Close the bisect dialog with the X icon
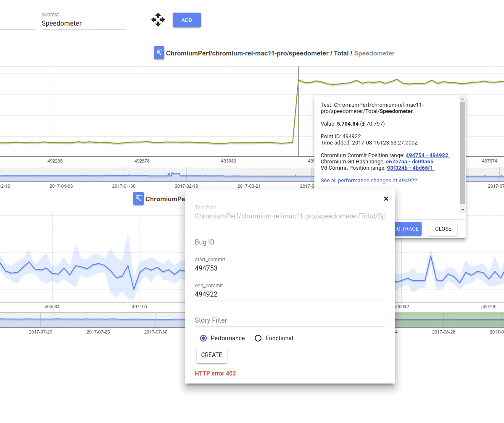The height and width of the screenshot is (423, 504). (x=386, y=199)
